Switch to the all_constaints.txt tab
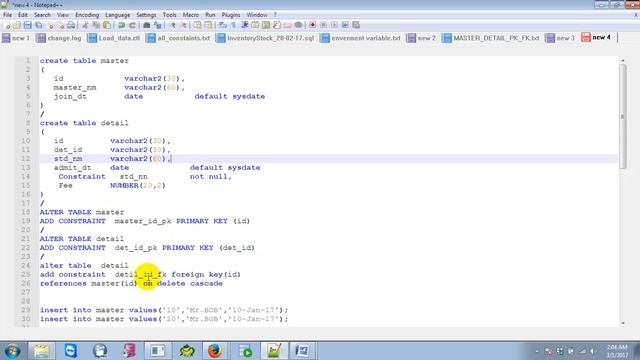 [x=178, y=38]
